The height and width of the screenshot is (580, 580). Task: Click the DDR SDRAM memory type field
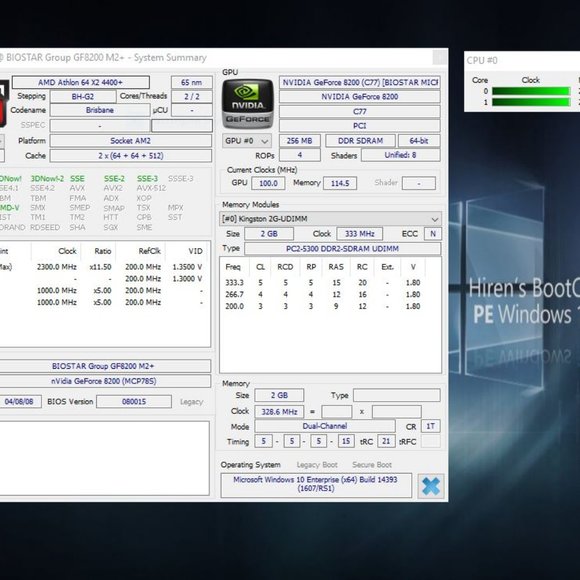[360, 141]
